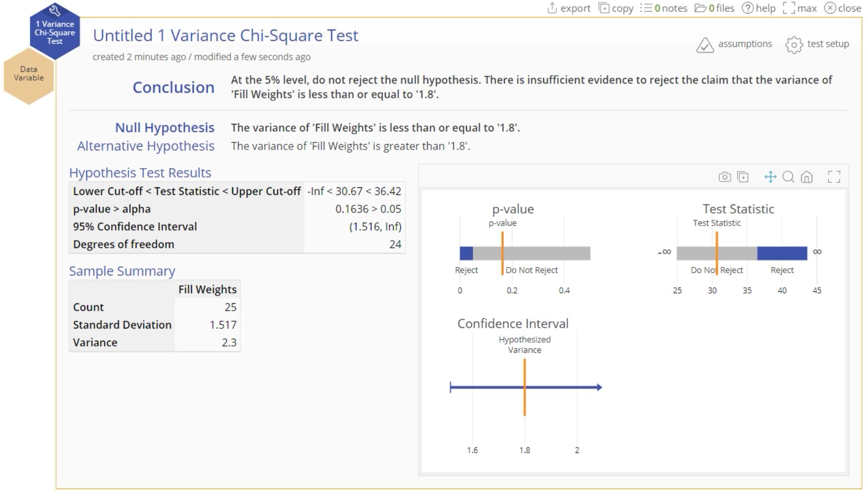Click the Hypothesized Variance marker on confidence interval

click(x=525, y=387)
